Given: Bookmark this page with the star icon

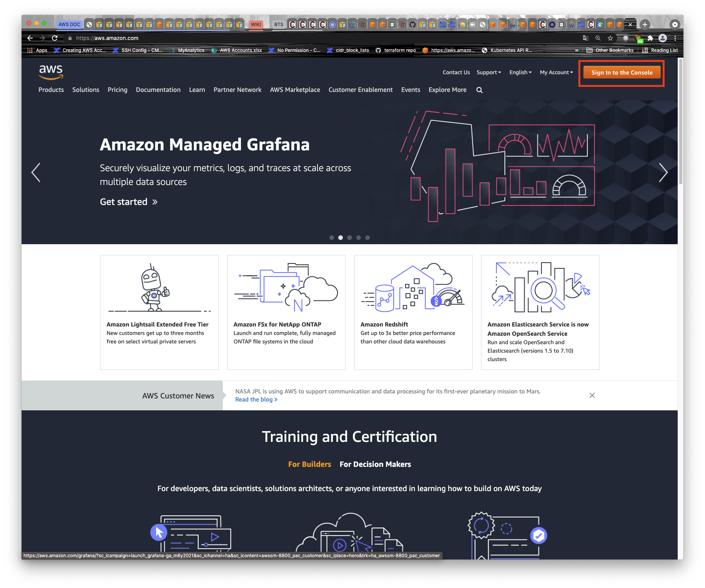Looking at the screenshot, I should 610,38.
